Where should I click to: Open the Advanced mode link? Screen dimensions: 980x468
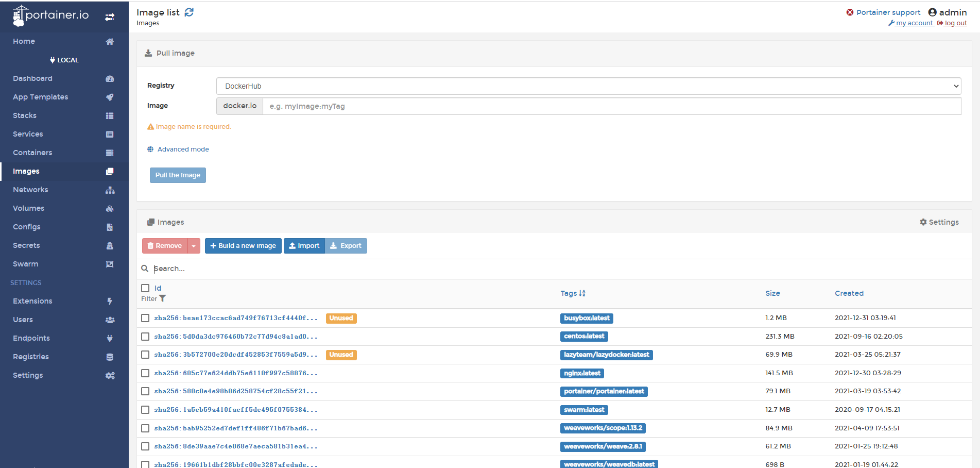(183, 149)
